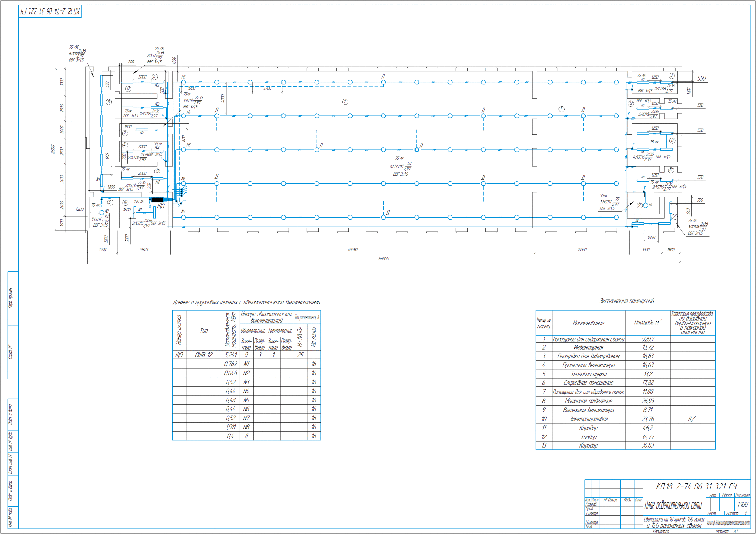Click the area value '920.7'
The width and height of the screenshot is (756, 534).
coord(648,339)
